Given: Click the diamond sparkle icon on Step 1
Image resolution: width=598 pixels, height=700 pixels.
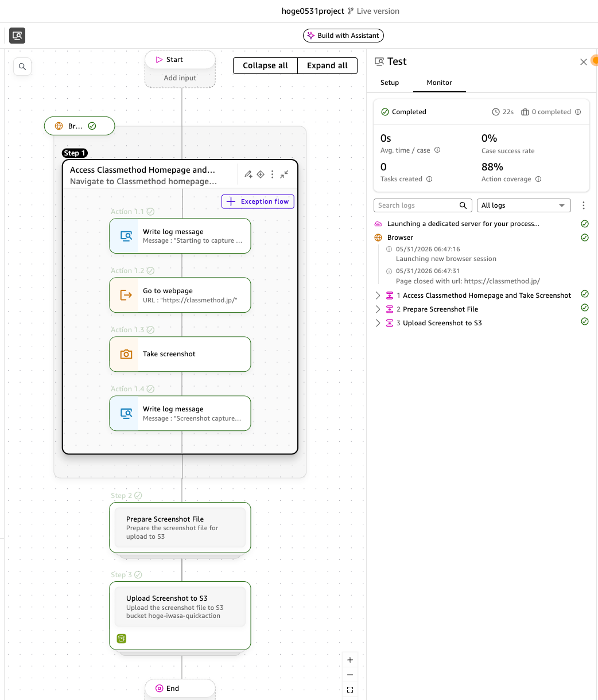Looking at the screenshot, I should (x=261, y=174).
